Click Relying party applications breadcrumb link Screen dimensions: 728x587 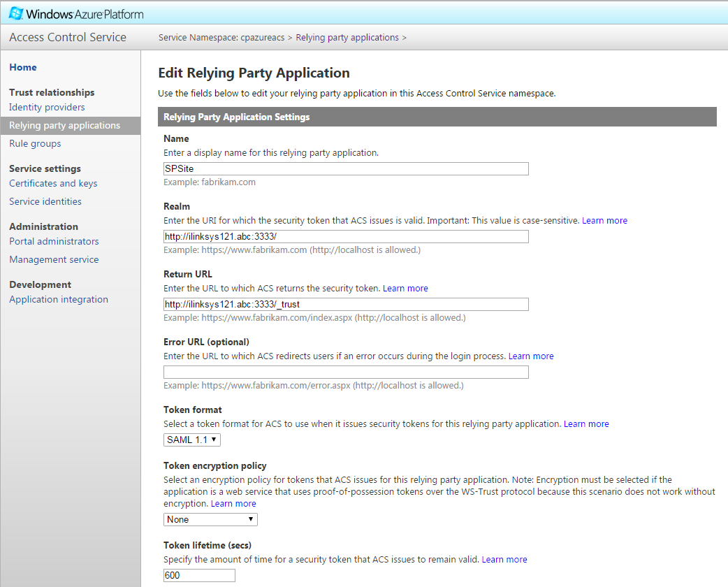(x=347, y=38)
